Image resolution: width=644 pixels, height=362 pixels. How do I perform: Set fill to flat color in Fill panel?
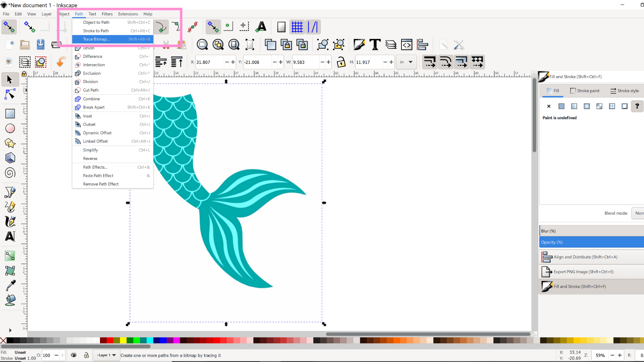[561, 106]
